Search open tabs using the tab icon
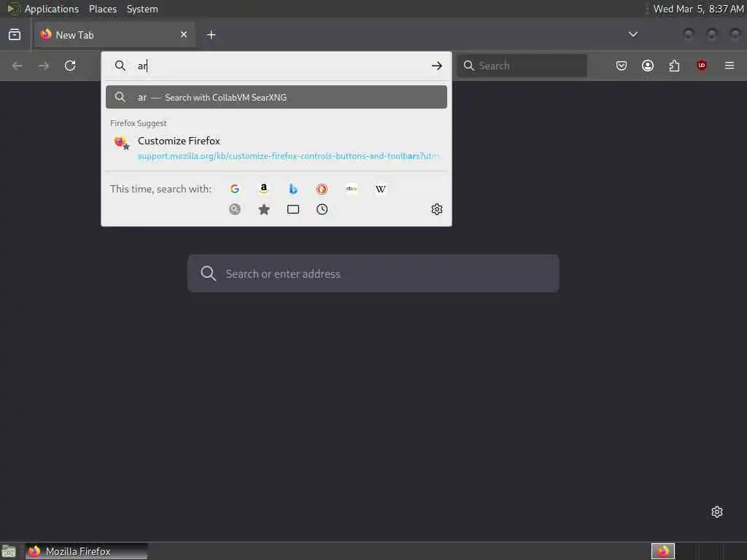The height and width of the screenshot is (560, 747). (293, 209)
